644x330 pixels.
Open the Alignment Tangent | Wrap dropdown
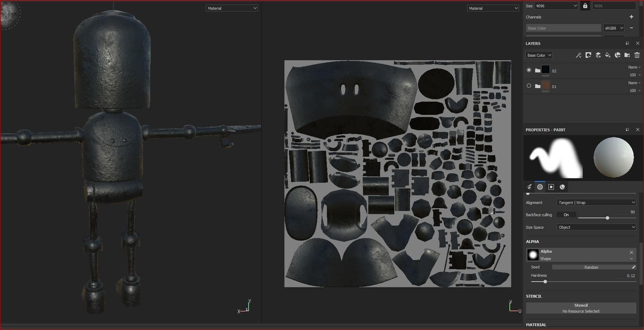(x=596, y=203)
